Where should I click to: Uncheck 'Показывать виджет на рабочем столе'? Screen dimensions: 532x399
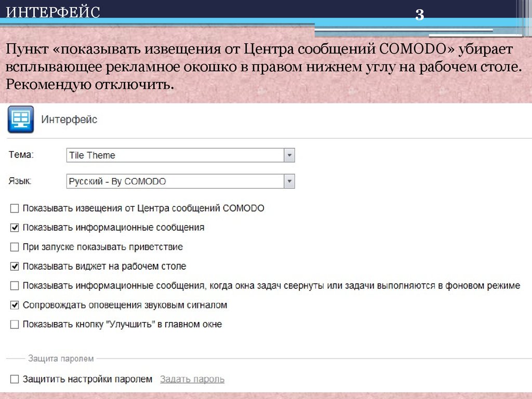pyautogui.click(x=15, y=267)
